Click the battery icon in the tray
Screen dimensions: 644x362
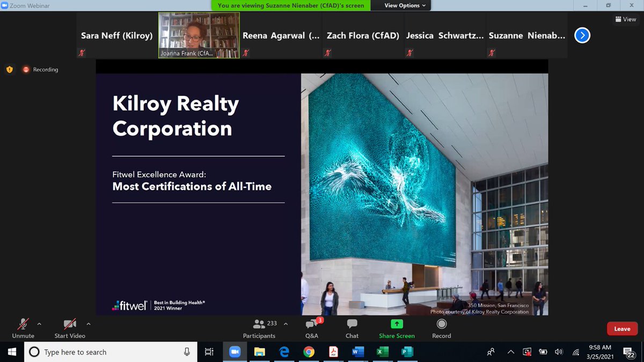pyautogui.click(x=543, y=352)
